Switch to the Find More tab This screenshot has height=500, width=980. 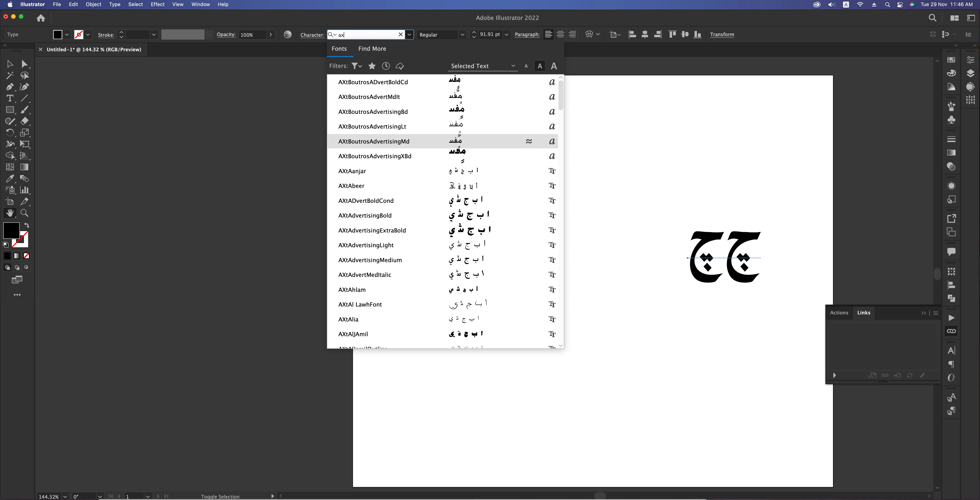pyautogui.click(x=372, y=49)
